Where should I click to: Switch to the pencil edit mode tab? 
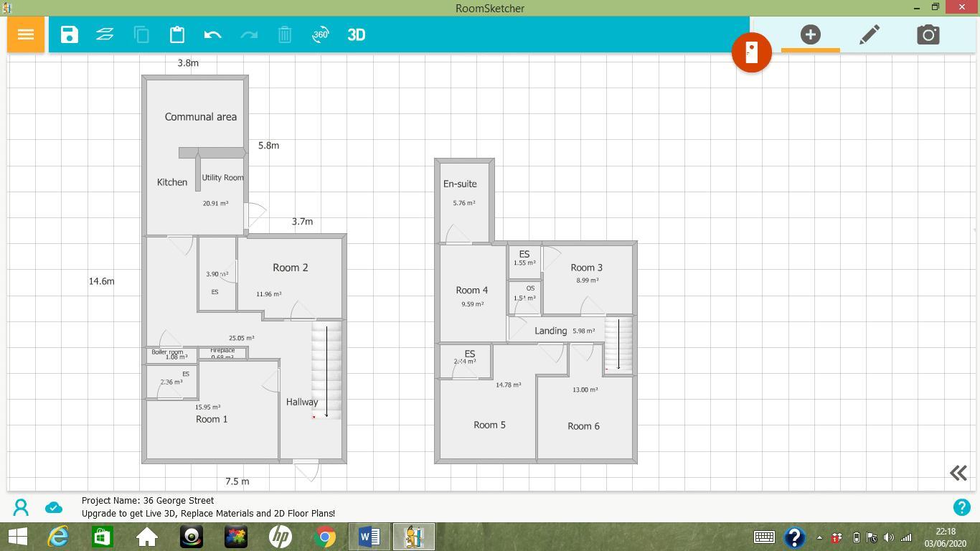point(870,34)
